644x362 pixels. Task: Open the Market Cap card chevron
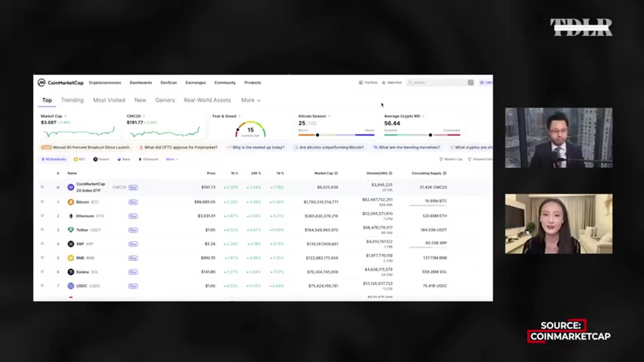65,116
